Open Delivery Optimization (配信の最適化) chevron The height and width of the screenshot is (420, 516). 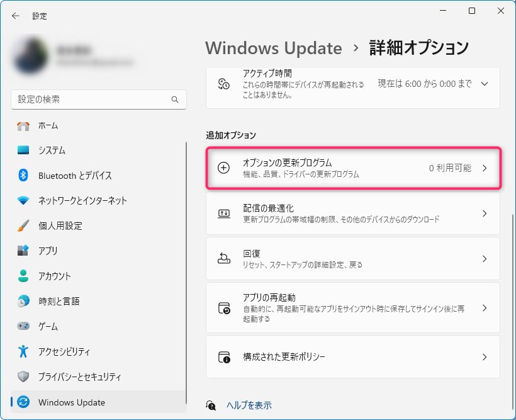pos(484,213)
